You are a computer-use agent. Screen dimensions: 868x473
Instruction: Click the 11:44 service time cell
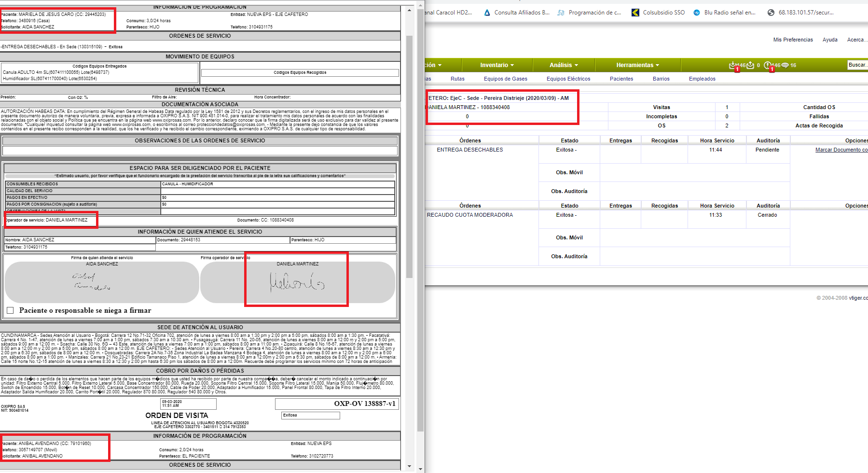click(716, 150)
